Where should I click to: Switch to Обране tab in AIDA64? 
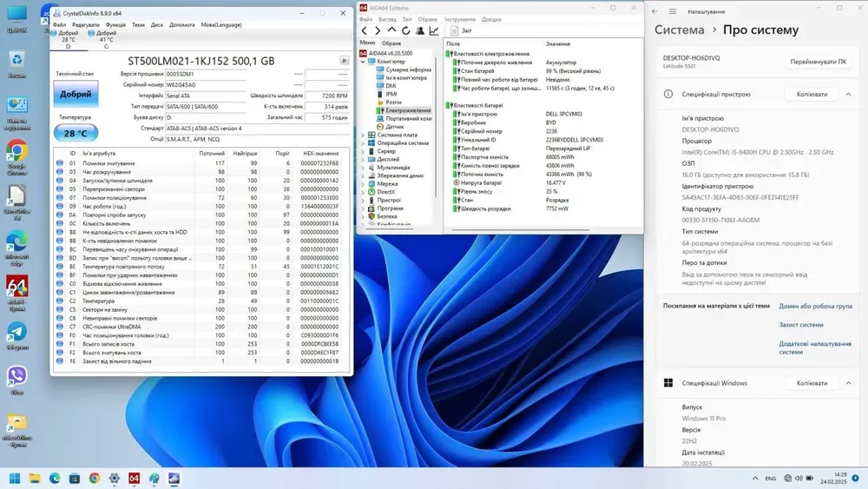tap(391, 43)
